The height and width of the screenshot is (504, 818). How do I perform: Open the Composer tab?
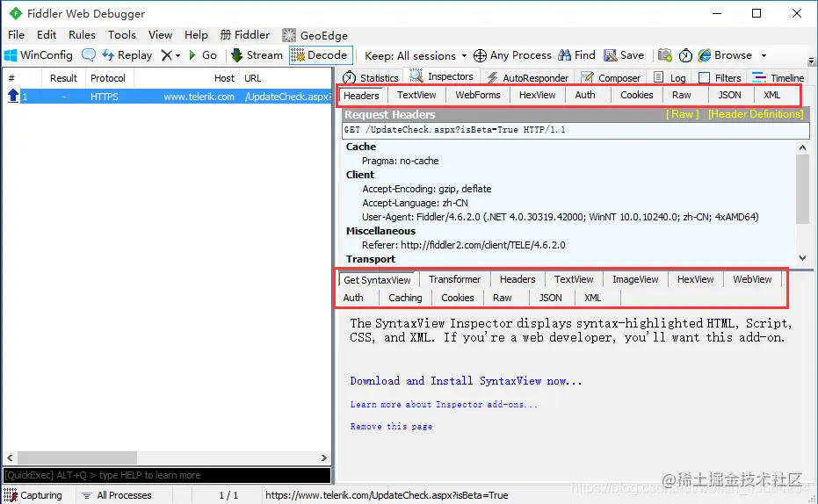point(611,77)
